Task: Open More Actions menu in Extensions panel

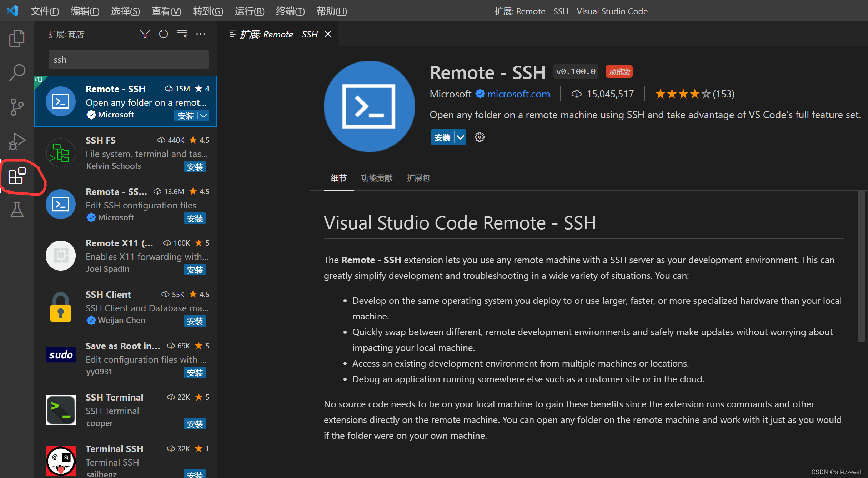Action: tap(201, 34)
